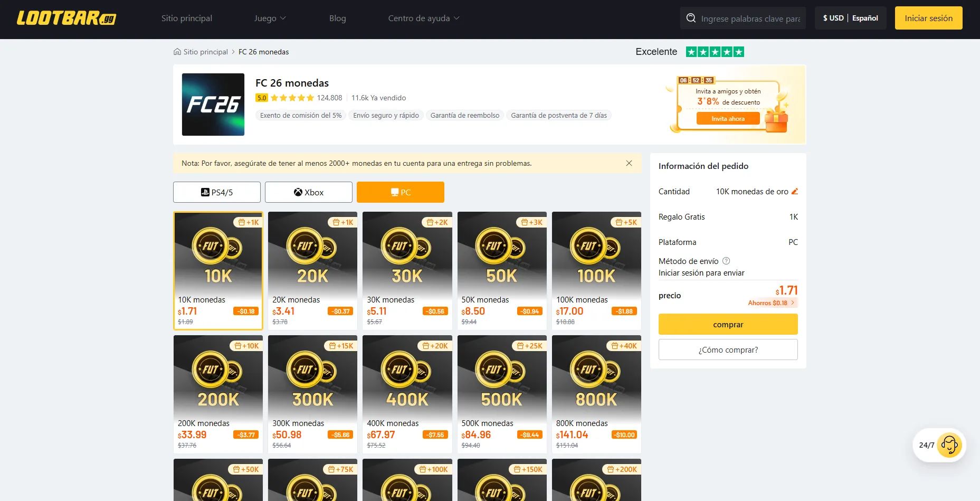Select the 800K monedas card
Image resolution: width=980 pixels, height=501 pixels.
click(x=596, y=394)
